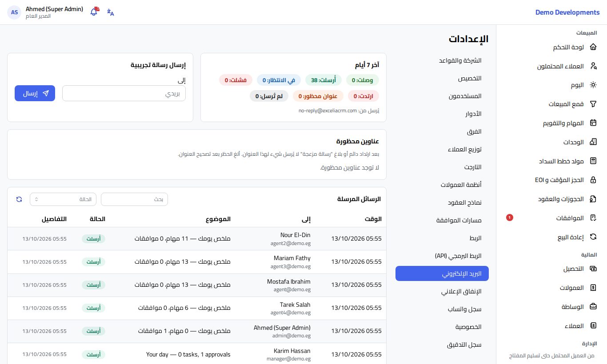This screenshot has width=607, height=364.
Task: Click the cash icon for التحصيل
Action: [x=593, y=269]
